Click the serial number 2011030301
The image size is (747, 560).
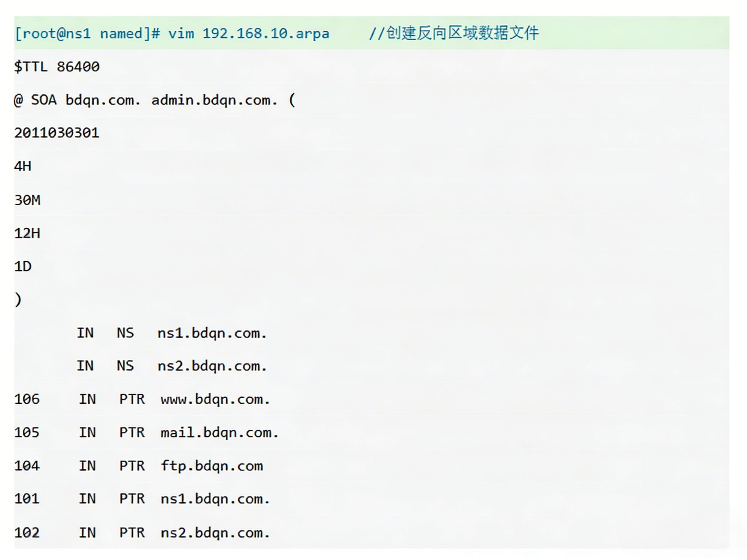(x=57, y=133)
